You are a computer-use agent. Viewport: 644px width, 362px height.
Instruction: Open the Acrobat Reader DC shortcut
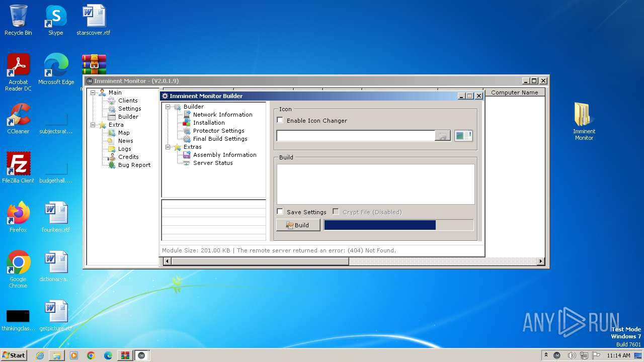tap(18, 72)
